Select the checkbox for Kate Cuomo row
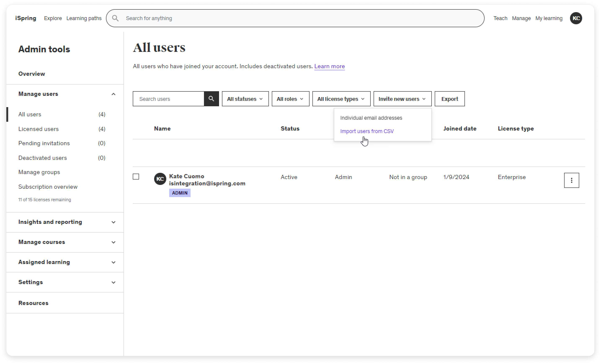 coord(136,176)
